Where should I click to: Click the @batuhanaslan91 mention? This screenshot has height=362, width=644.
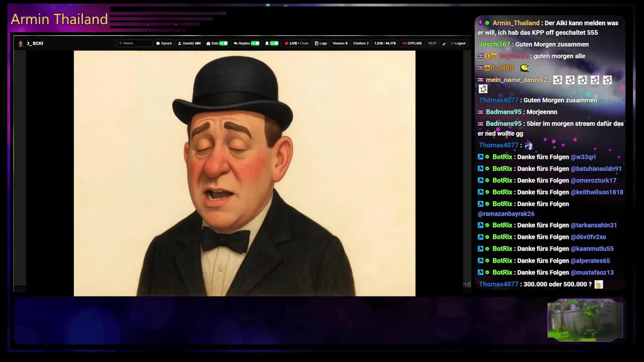596,169
